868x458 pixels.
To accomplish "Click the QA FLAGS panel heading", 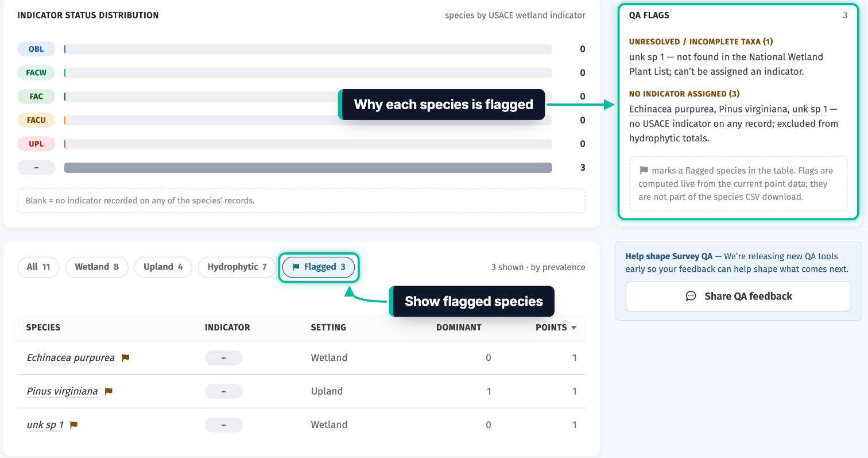I will pyautogui.click(x=649, y=16).
